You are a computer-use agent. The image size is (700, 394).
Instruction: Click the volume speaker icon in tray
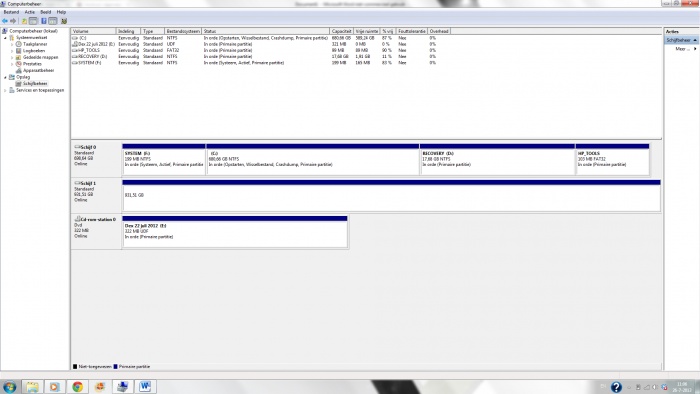pyautogui.click(x=654, y=387)
